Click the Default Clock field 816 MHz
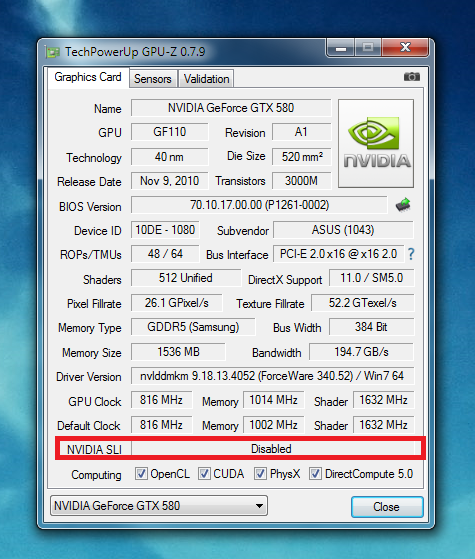This screenshot has width=475, height=559. click(161, 425)
